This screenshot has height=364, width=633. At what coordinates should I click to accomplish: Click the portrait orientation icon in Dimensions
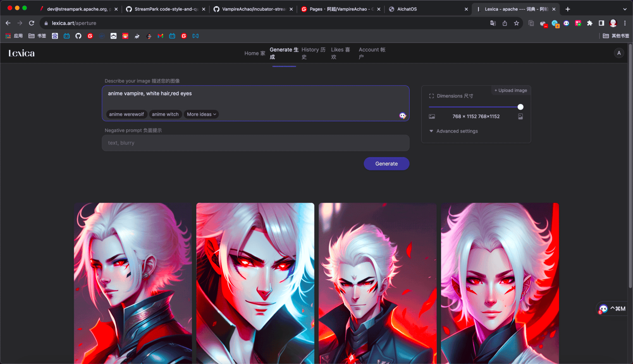point(520,116)
